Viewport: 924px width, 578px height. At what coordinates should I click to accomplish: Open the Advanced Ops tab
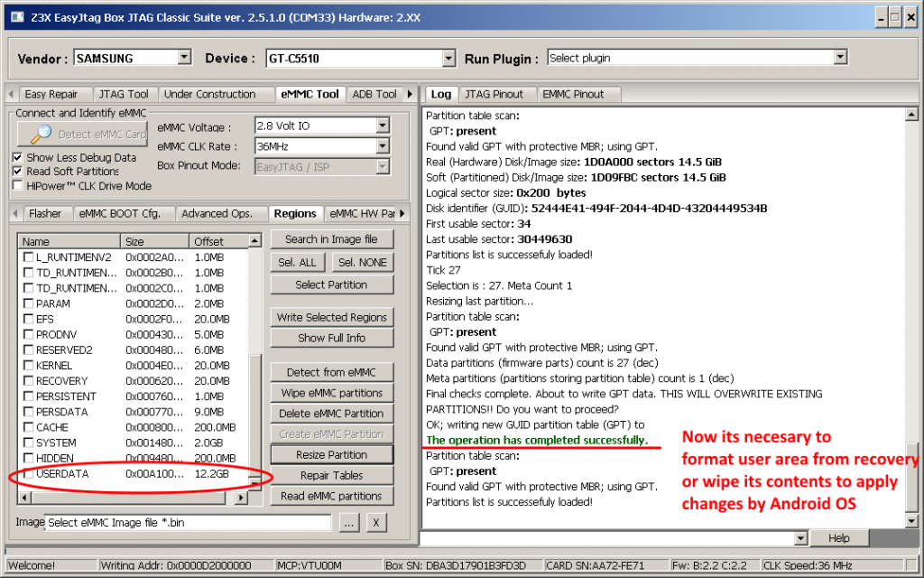220,213
